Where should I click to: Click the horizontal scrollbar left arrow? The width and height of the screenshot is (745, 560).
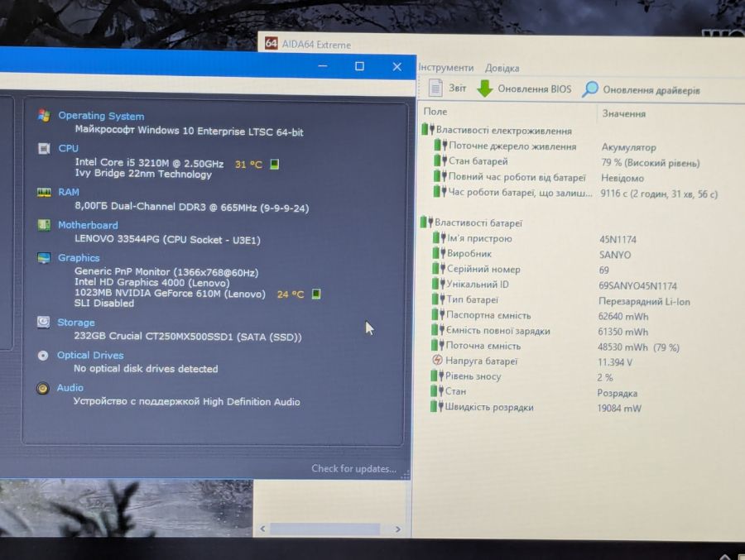[262, 529]
